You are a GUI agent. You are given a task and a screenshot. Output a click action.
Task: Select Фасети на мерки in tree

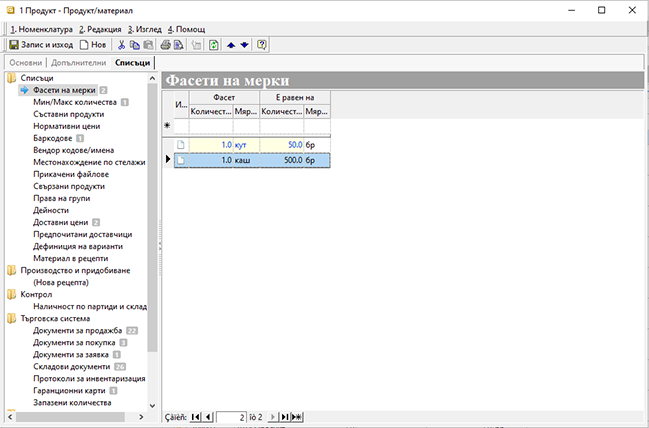(x=64, y=90)
